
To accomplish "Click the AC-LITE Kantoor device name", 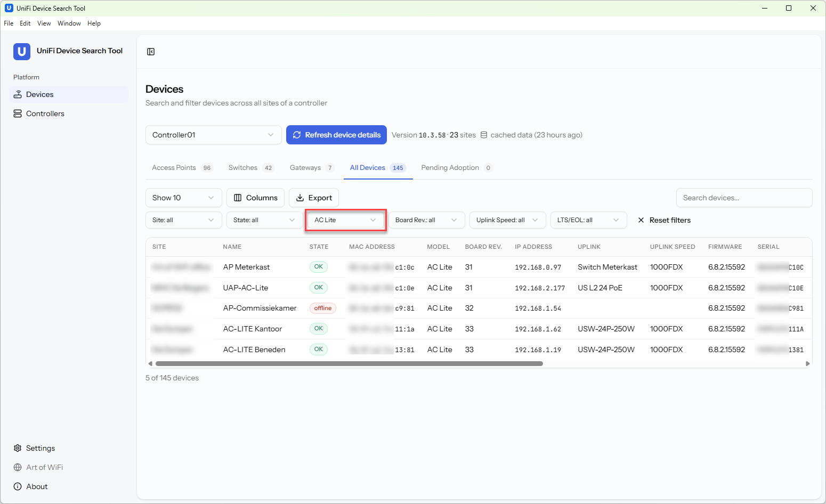I will click(253, 329).
